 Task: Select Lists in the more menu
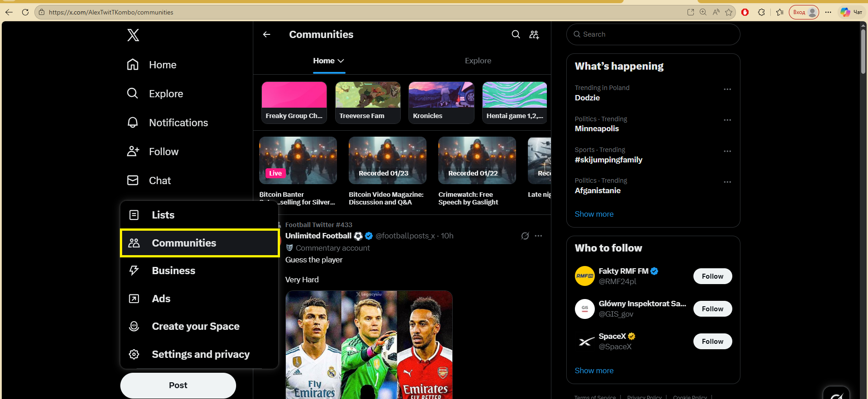pos(199,215)
